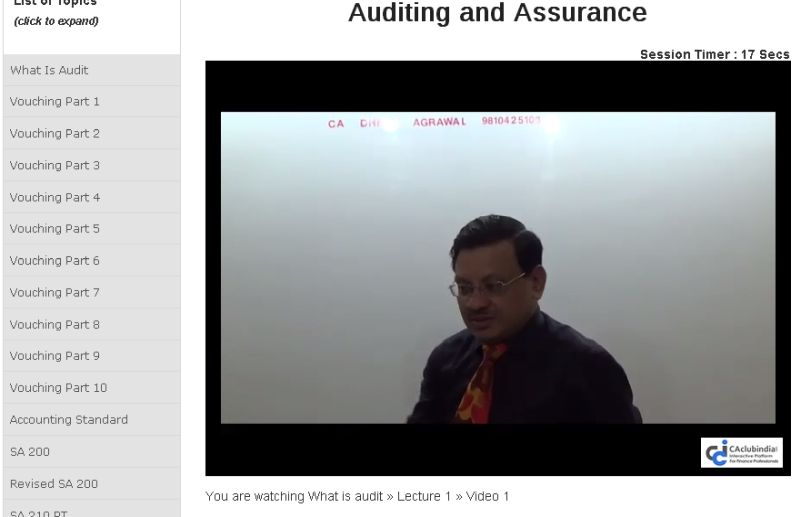Screen dimensions: 800x517
Task: Select Vouching Part 5 in topic list
Action: tap(92, 229)
